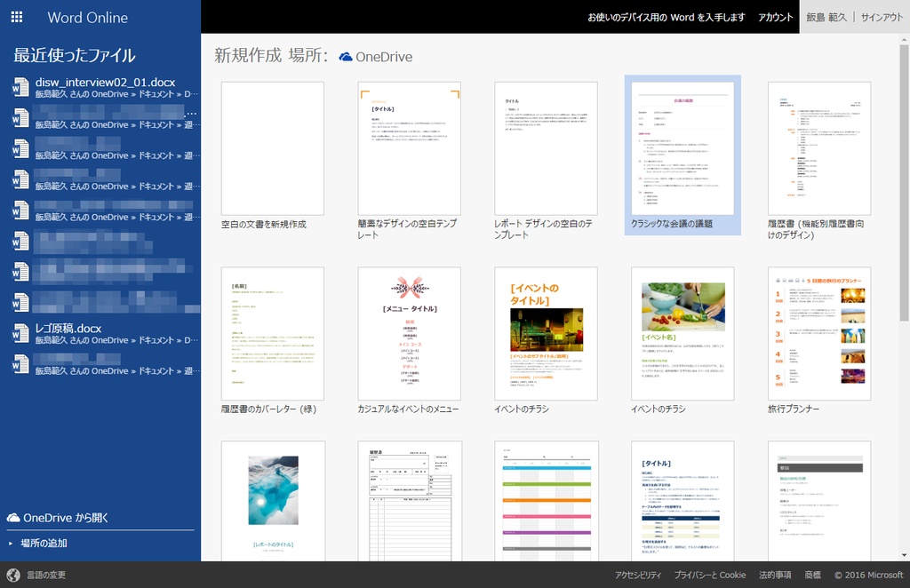Click サインアウト to sign out
This screenshot has height=588, width=910.
click(x=882, y=18)
